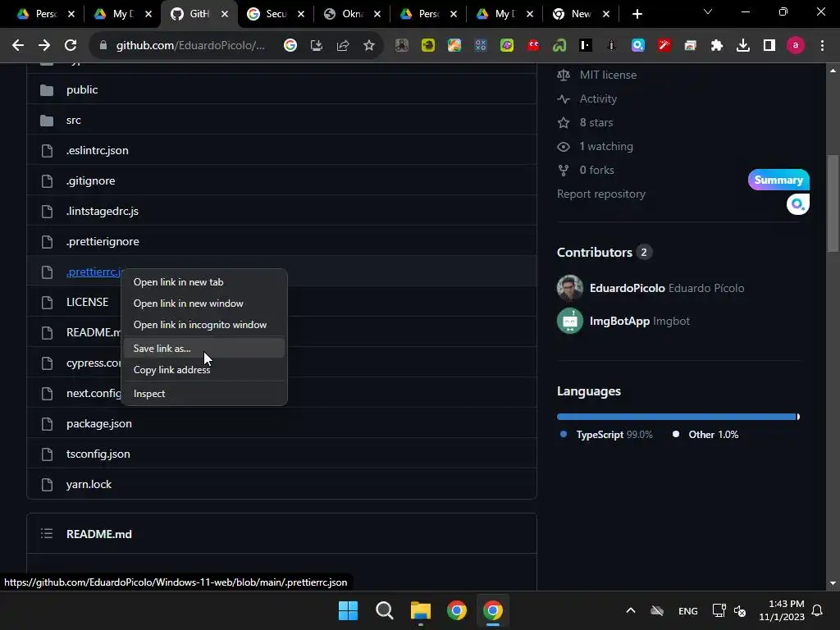This screenshot has width=840, height=630.
Task: Open the Contributors heading link
Action: (594, 253)
